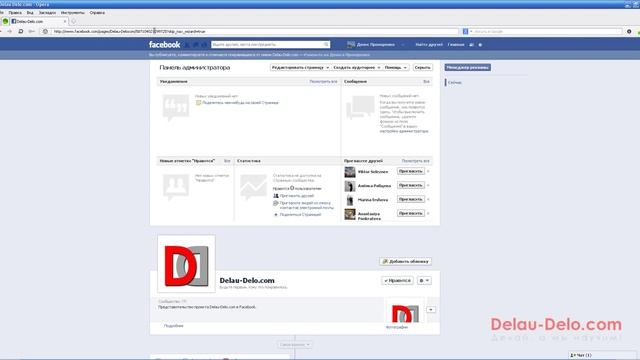Click the privacy shortcuts icon in Facebook header
640x360 pixels.
471,44
